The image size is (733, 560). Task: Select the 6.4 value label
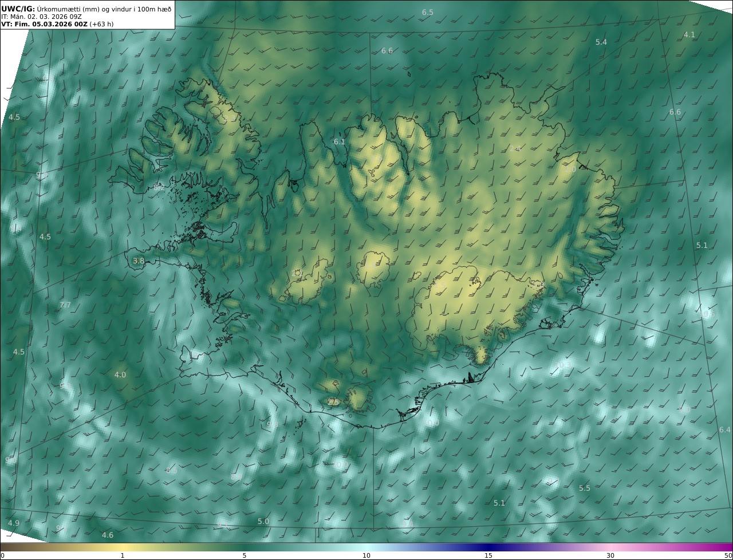[725, 430]
